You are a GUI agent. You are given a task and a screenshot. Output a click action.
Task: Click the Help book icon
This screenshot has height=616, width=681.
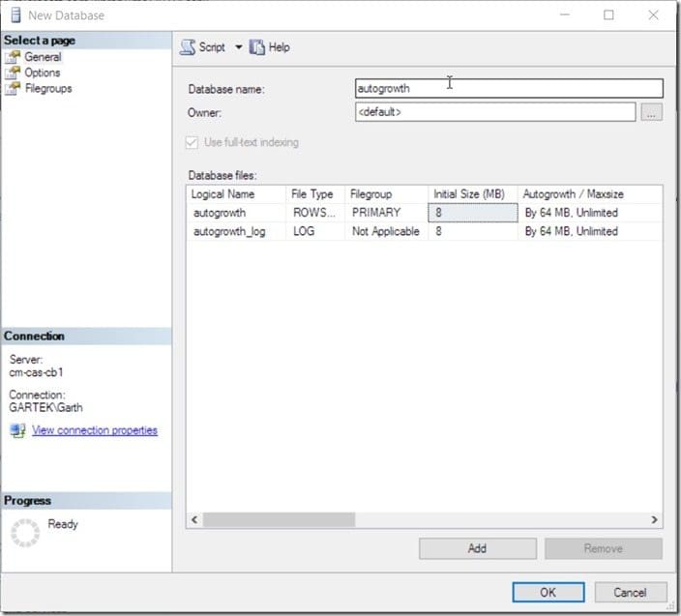pyautogui.click(x=256, y=46)
